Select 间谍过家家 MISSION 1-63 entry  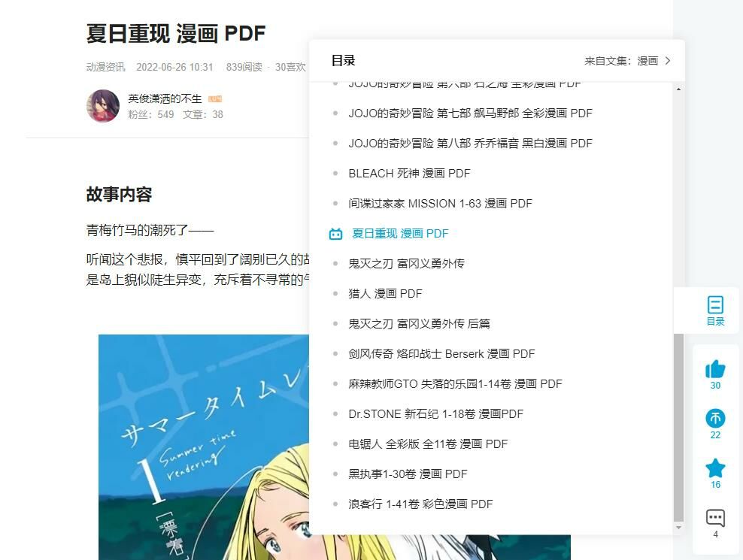440,203
